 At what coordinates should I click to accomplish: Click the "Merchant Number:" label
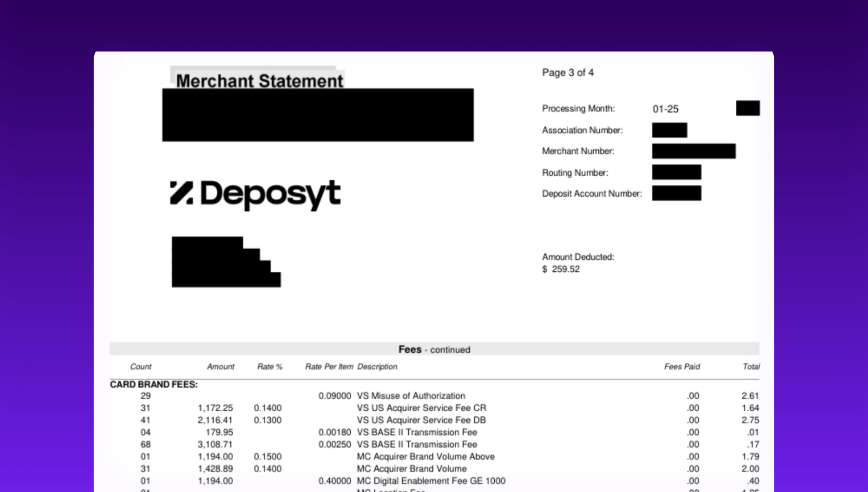coord(578,151)
